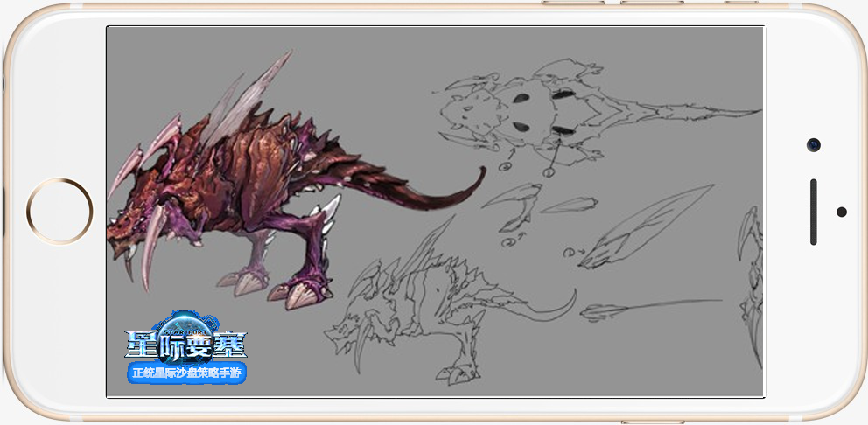Click the colored purple creature artwork
The height and width of the screenshot is (425, 868).
(x=296, y=180)
